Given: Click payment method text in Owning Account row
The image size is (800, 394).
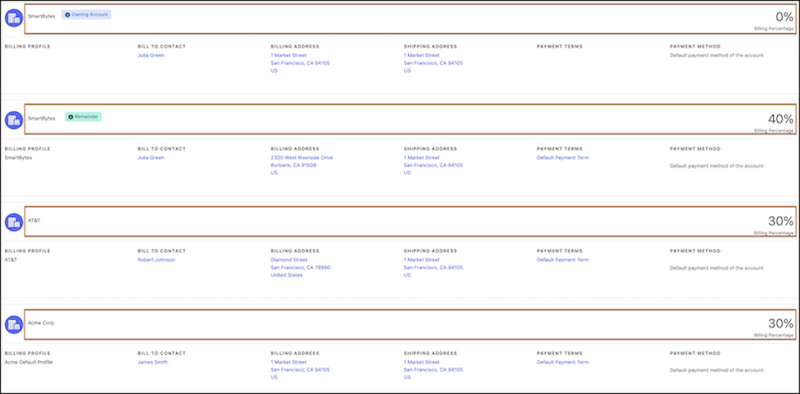Looking at the screenshot, I should (x=716, y=55).
